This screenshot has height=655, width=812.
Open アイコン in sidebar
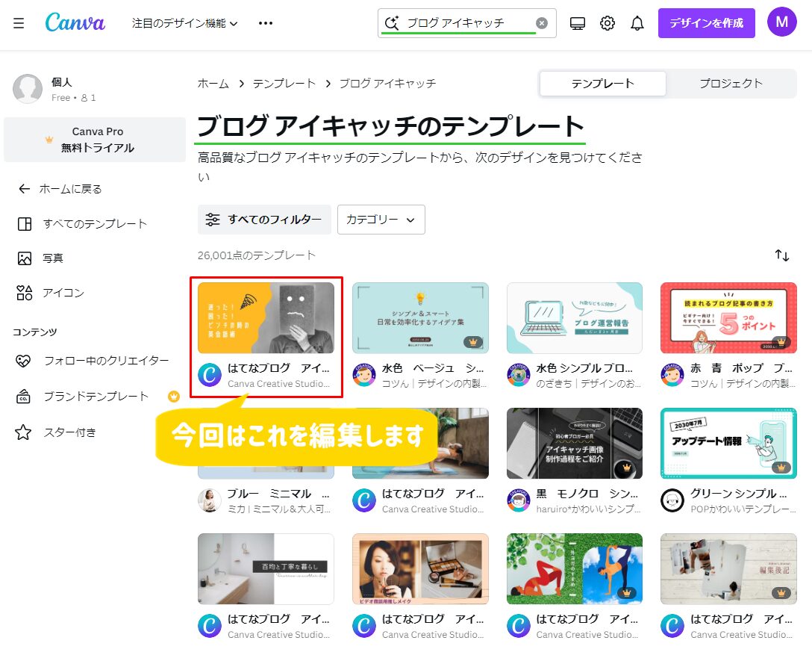51,293
